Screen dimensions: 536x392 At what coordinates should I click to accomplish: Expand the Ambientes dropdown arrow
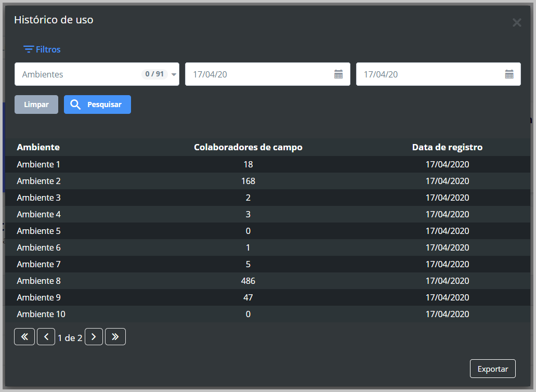174,74
